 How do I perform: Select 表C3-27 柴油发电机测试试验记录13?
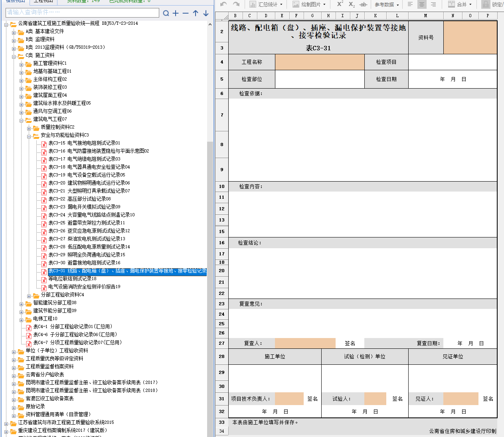click(x=87, y=239)
